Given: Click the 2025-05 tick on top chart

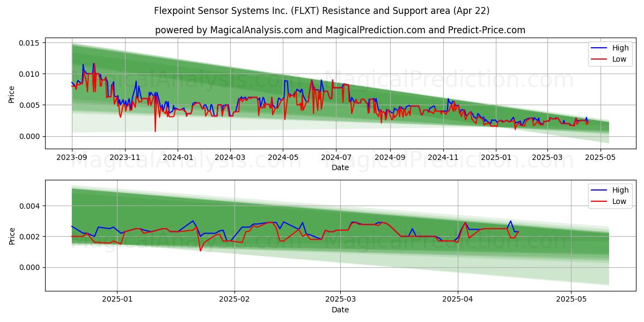Looking at the screenshot, I should click(601, 157).
